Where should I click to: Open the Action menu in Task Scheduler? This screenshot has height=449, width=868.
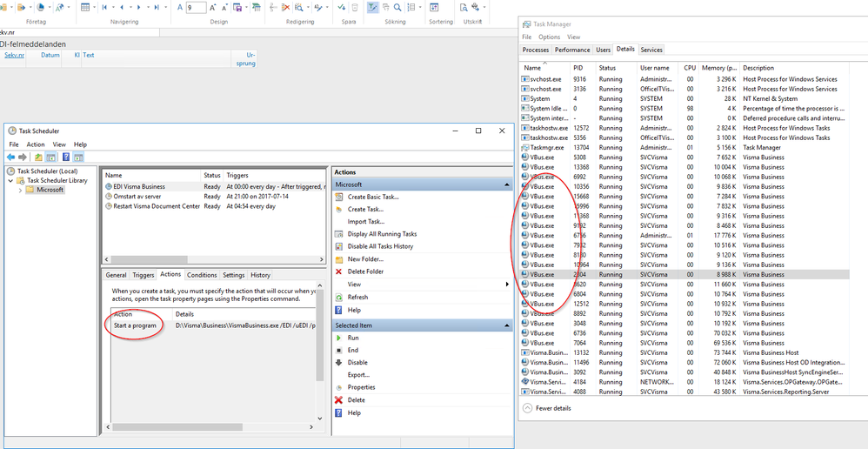point(36,144)
